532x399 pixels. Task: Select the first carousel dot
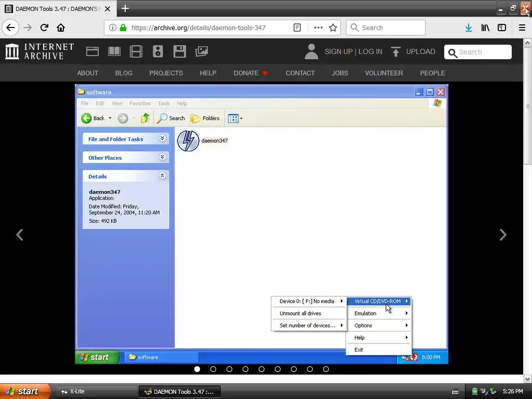point(197,369)
